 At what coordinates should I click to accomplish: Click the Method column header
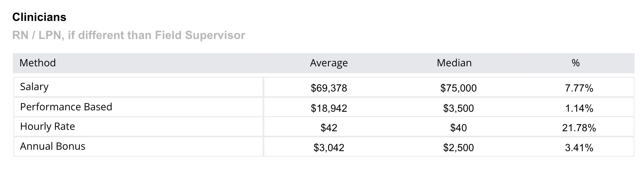[38, 63]
